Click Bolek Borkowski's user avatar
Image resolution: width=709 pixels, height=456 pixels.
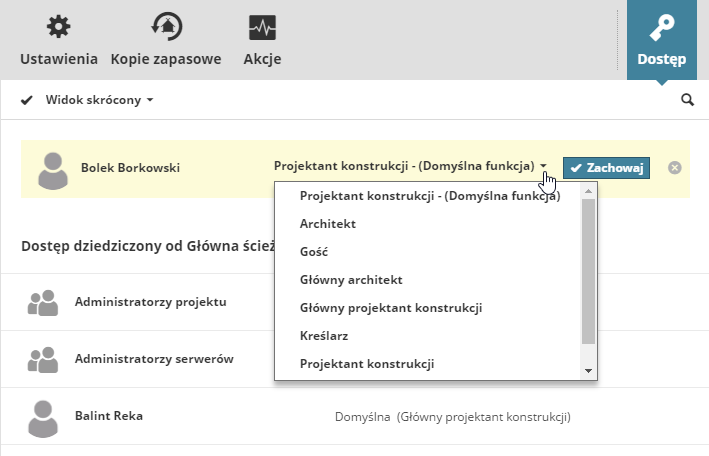[x=53, y=170]
